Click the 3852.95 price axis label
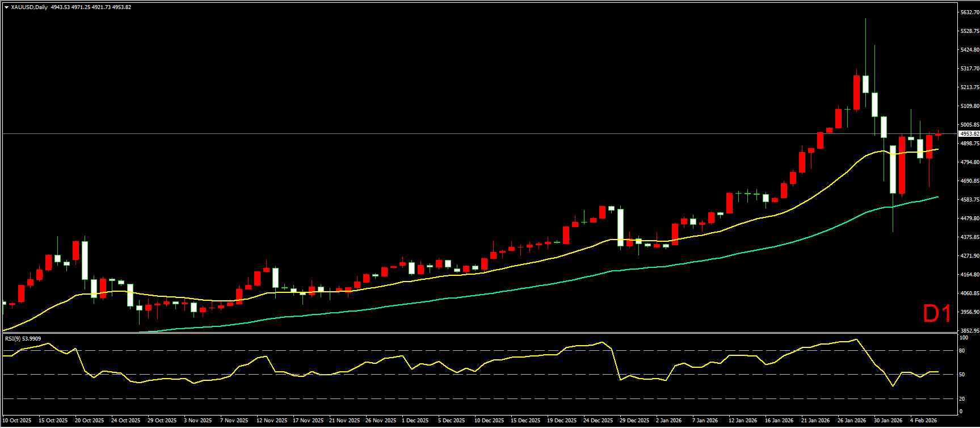 [x=969, y=330]
